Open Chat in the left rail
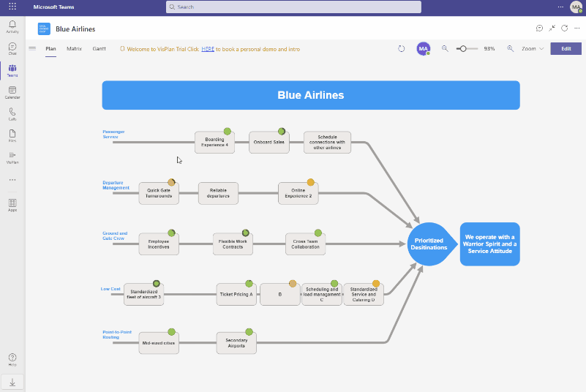586x392 pixels. 12,48
